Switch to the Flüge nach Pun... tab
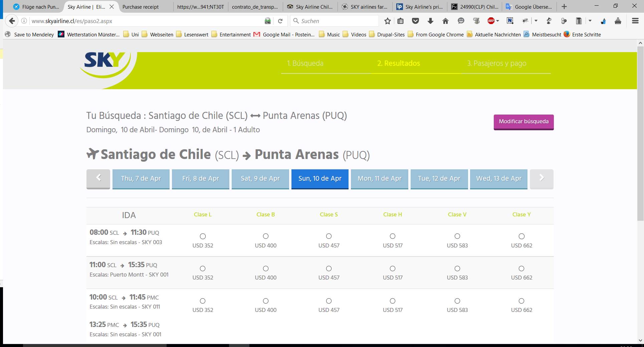 pos(36,7)
